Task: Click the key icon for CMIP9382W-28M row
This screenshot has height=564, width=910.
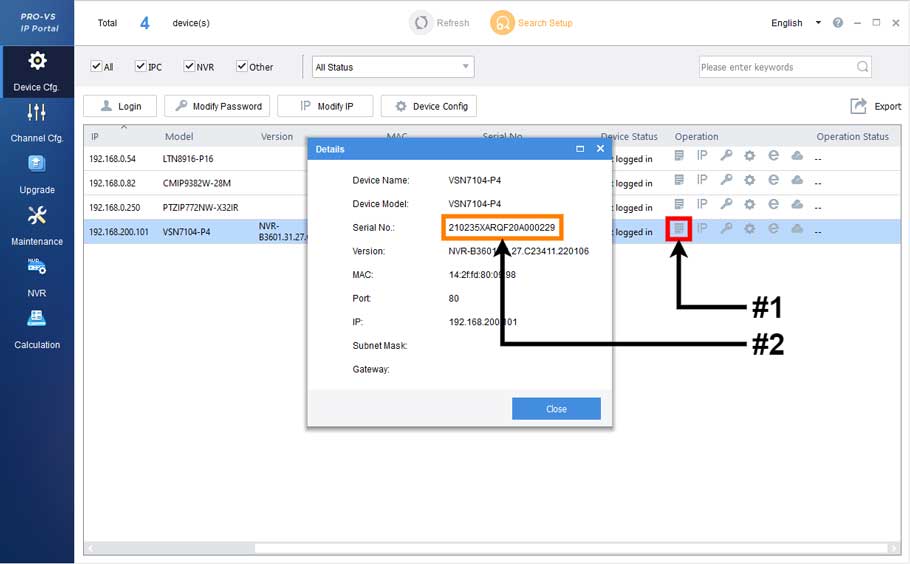Action: pos(726,180)
